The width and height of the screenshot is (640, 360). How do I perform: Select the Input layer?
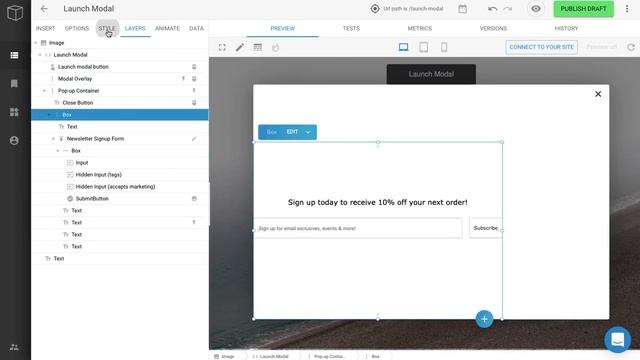point(120,162)
